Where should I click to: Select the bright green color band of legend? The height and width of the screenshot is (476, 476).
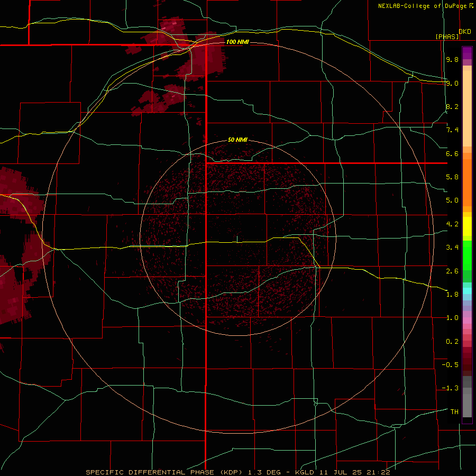coord(467,255)
